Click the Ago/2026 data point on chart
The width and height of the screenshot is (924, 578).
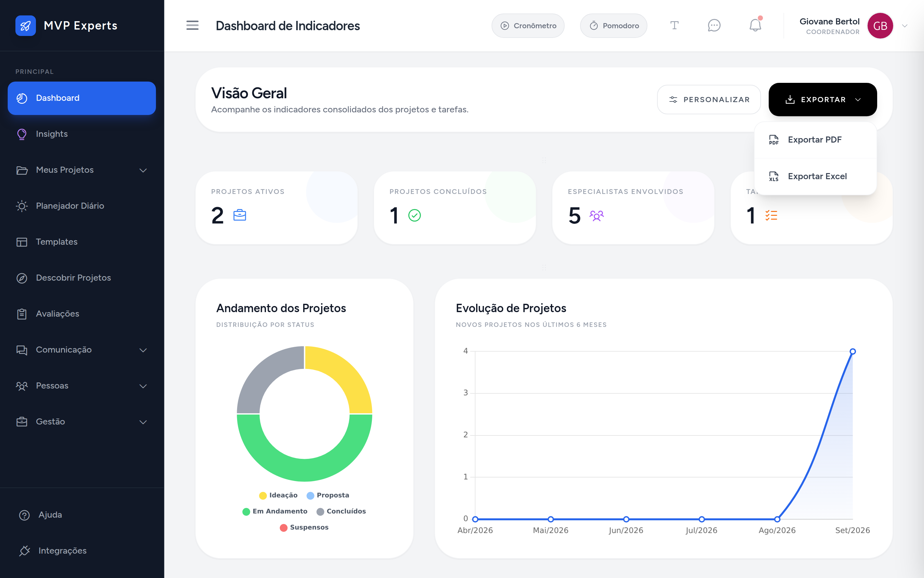click(x=777, y=519)
